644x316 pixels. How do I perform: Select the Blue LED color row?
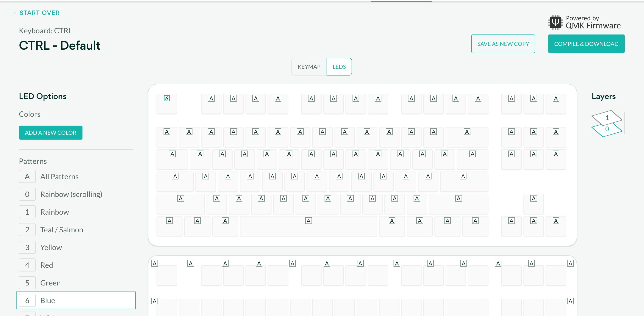tap(76, 300)
